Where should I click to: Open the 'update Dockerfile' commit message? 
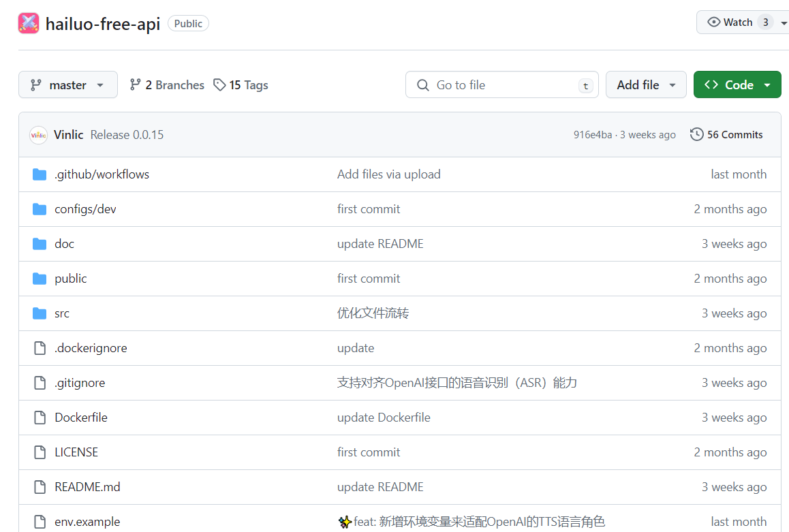point(384,417)
